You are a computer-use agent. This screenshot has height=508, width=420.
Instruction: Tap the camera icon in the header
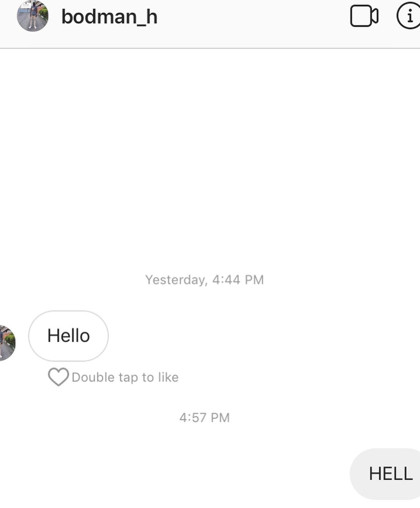click(x=364, y=16)
